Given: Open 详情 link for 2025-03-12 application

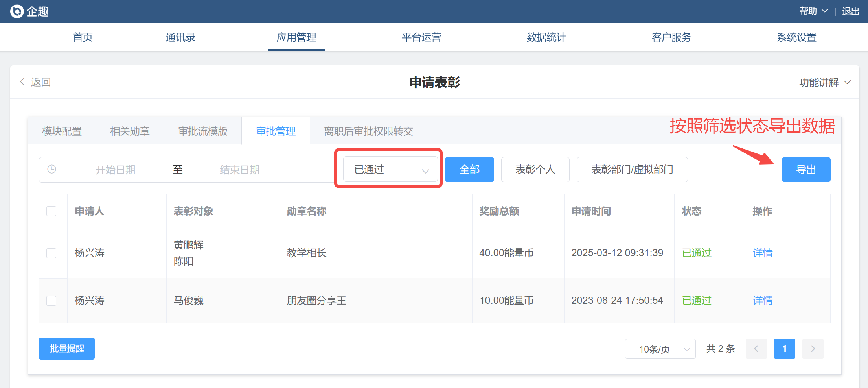Looking at the screenshot, I should pyautogui.click(x=763, y=253).
